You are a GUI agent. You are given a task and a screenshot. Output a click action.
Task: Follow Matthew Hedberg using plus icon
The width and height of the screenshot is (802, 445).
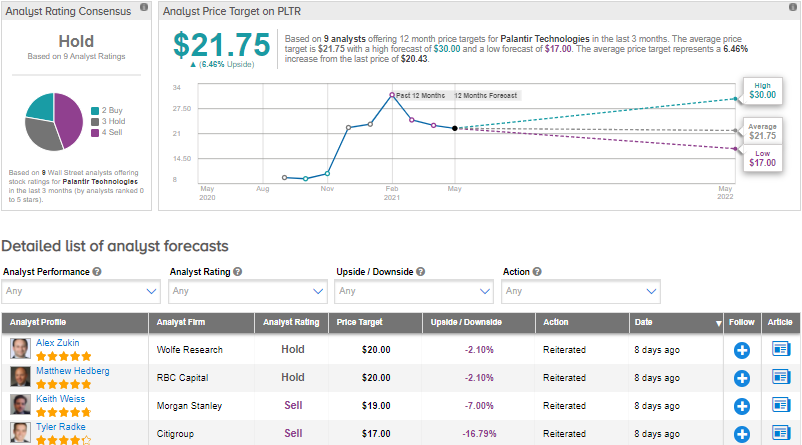tap(741, 378)
